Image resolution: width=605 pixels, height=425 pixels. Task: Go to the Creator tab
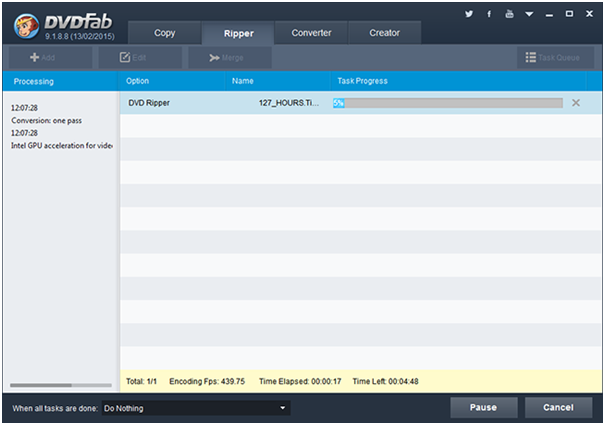point(385,33)
